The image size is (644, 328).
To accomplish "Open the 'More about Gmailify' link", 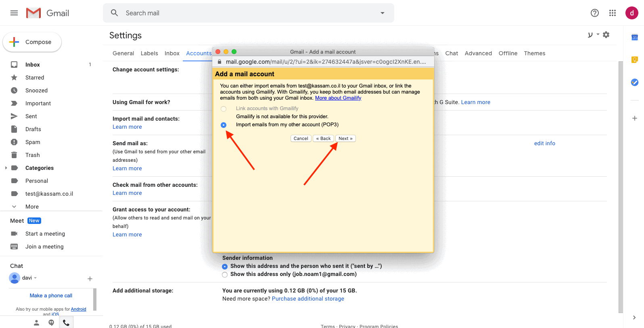I will [x=338, y=98].
